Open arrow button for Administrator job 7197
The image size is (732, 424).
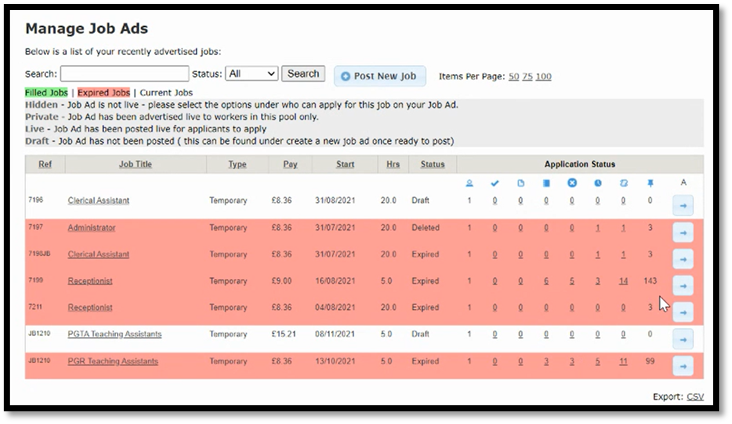pos(683,233)
